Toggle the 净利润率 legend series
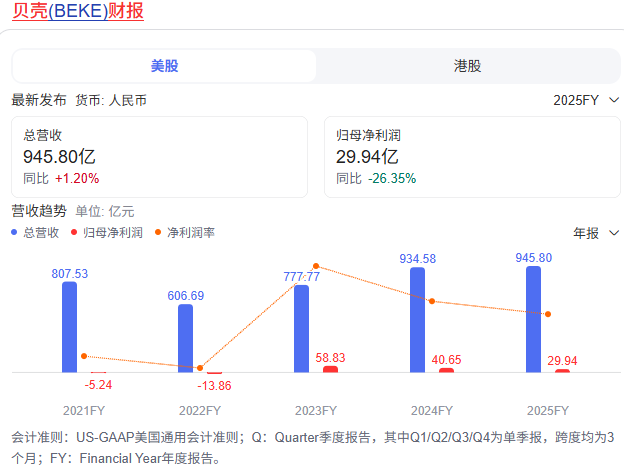 click(x=185, y=232)
